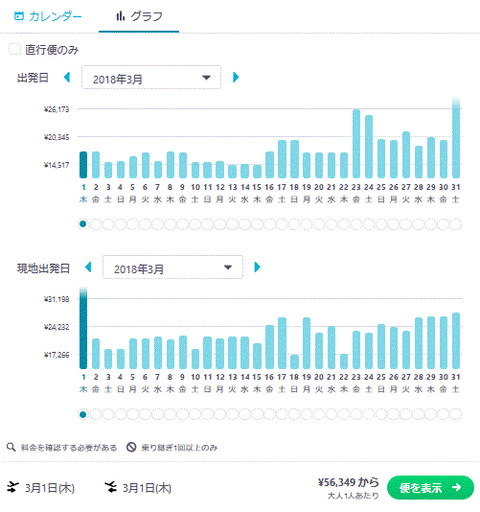Click the calendar icon beside カレンダー
The height and width of the screenshot is (512, 480).
[19, 16]
